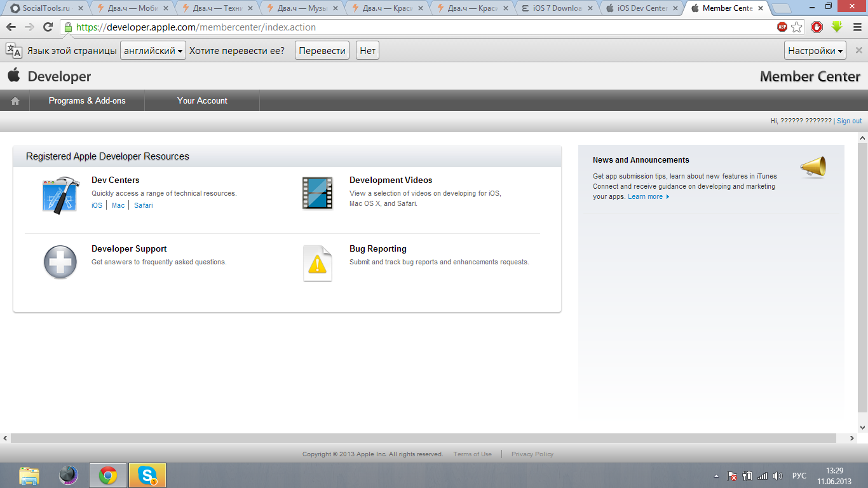Screen dimensions: 868x488
Task: Open the Dev Centers heading link
Action: [x=115, y=180]
